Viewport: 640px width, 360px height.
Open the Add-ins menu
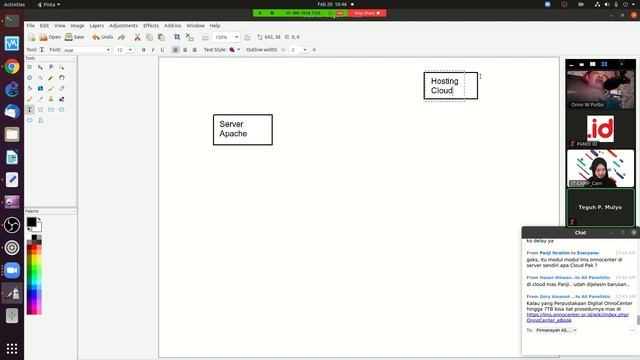172,25
